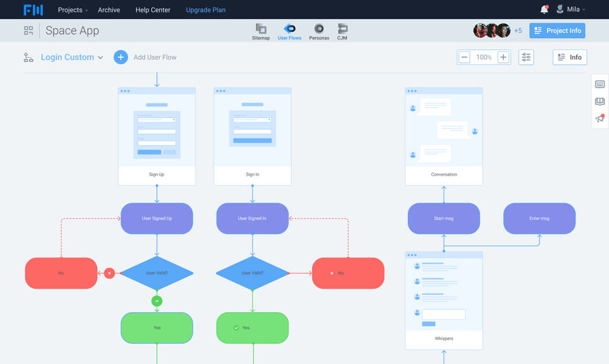Select the left User Valid? decision diamond
609x364 pixels.
pos(157,273)
